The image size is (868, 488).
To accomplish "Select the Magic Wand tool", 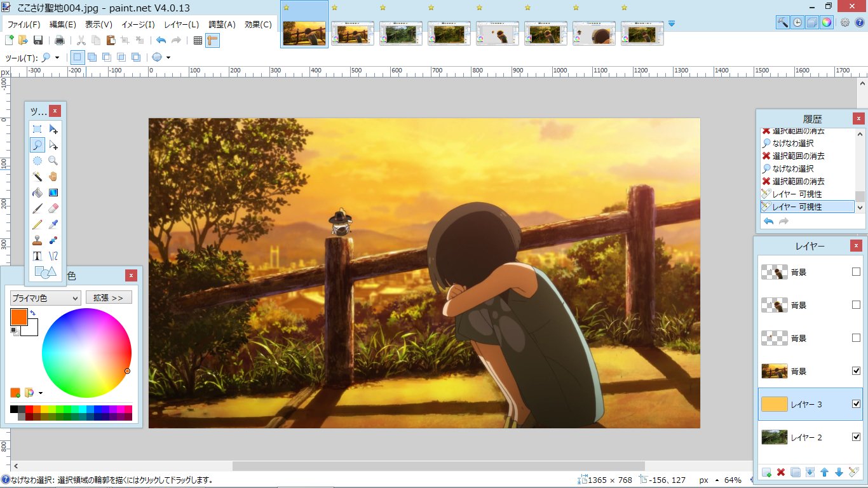I will (x=37, y=177).
